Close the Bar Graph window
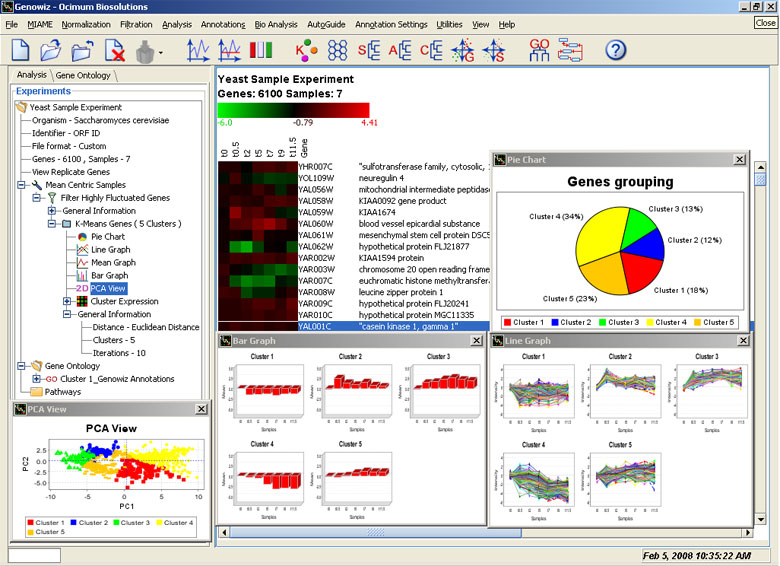780x566 pixels. 477,340
